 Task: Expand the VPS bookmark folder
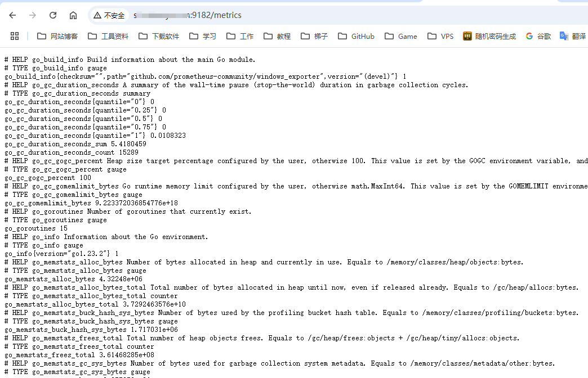(x=440, y=36)
